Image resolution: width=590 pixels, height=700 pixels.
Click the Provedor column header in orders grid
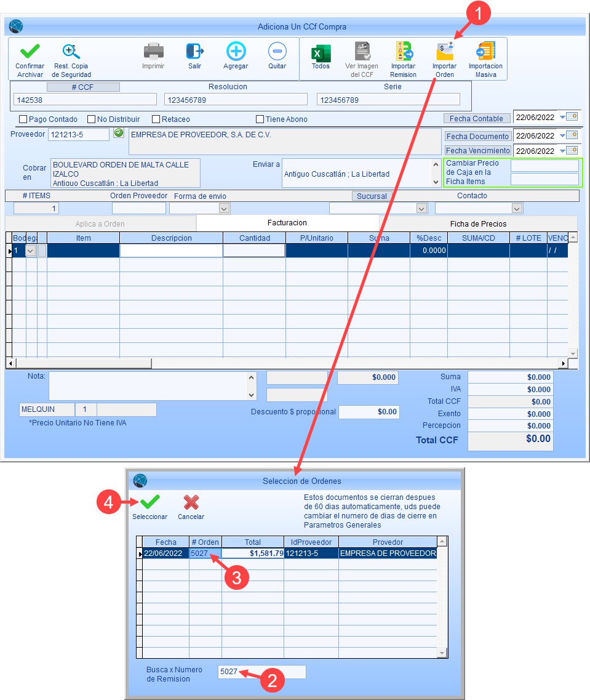point(388,542)
